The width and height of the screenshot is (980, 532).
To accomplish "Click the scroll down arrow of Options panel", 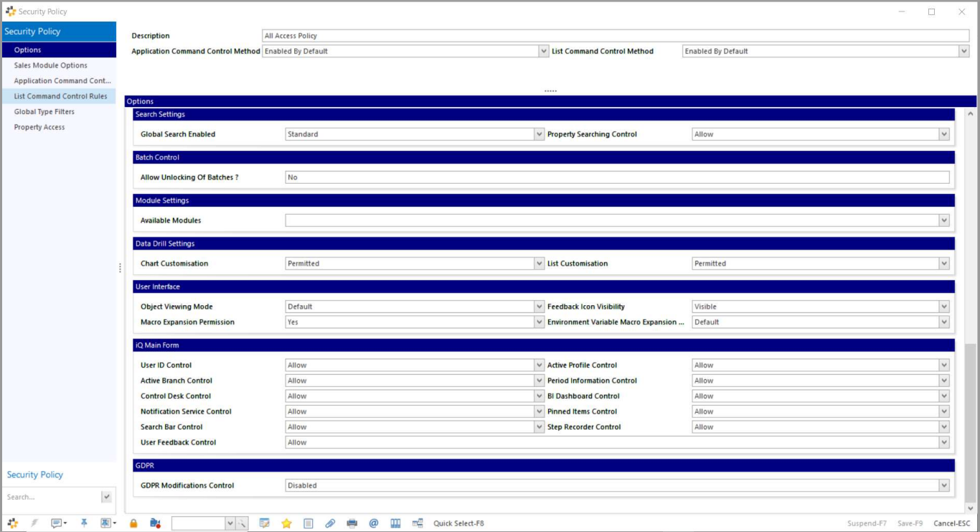I will 971,509.
